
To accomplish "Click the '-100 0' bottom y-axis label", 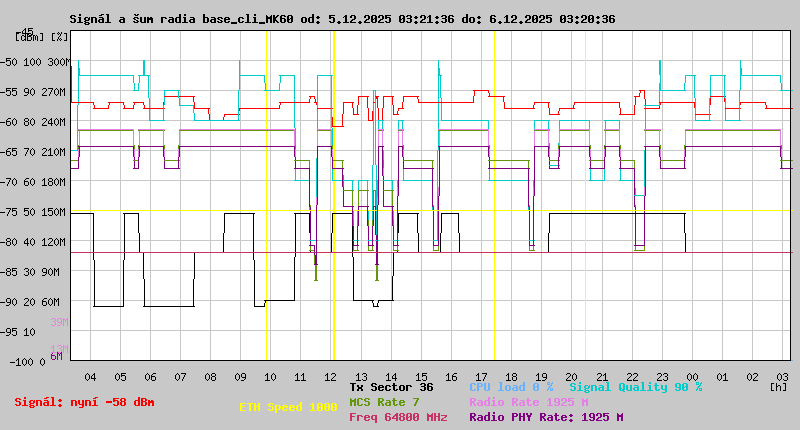I will click(x=32, y=362).
